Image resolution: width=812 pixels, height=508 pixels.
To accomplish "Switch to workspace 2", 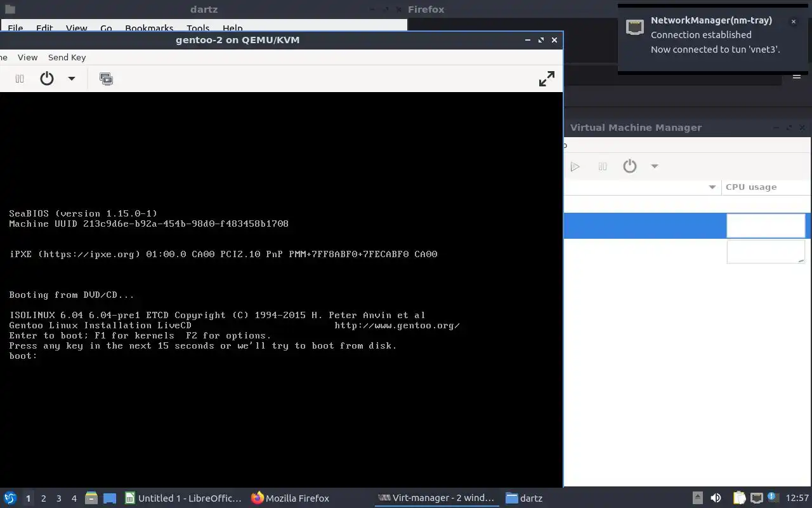I will pyautogui.click(x=43, y=498).
